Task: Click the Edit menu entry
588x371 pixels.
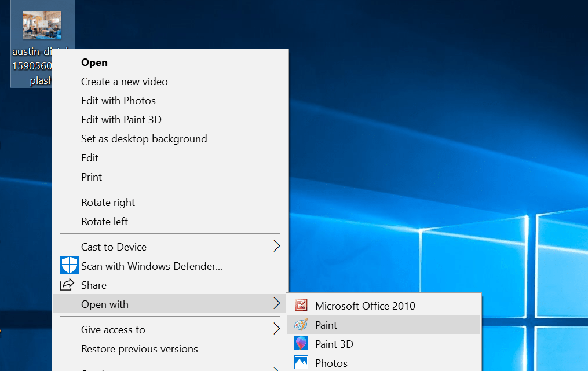Action: coord(171,158)
